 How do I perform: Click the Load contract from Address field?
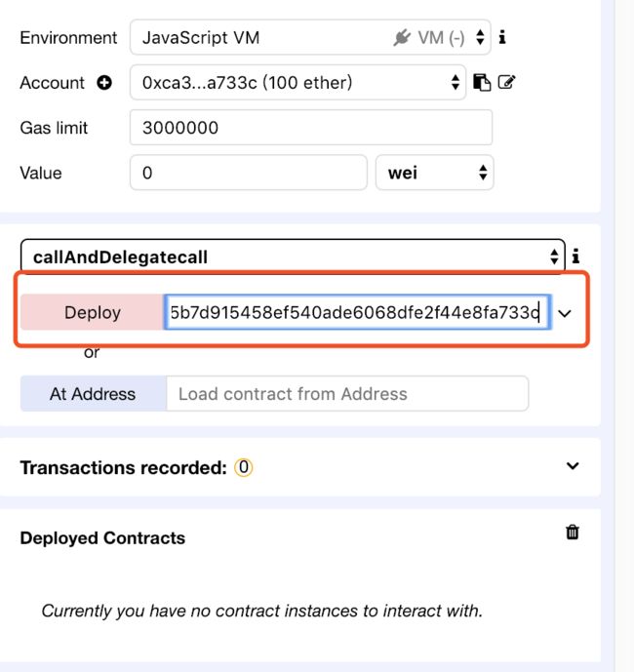point(347,393)
